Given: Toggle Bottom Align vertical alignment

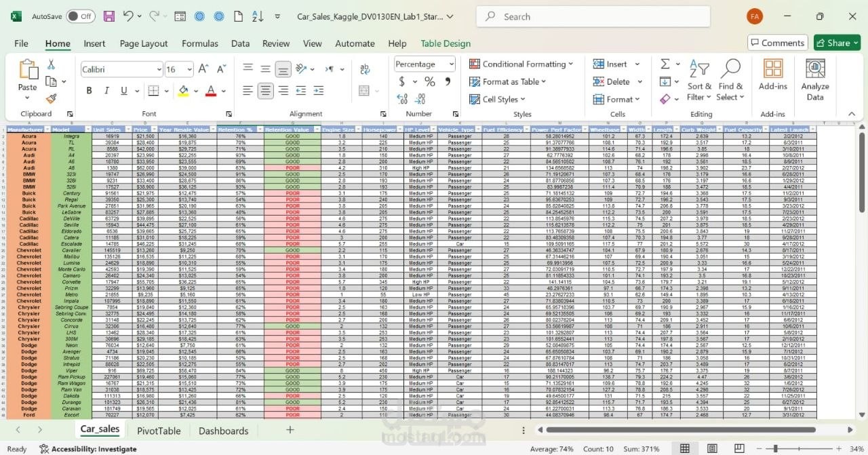Looking at the screenshot, I should (x=283, y=69).
